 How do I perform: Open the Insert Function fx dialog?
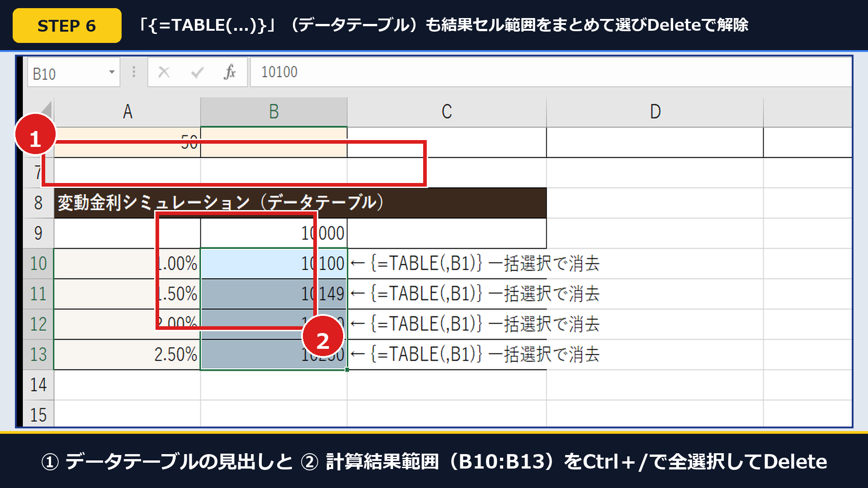click(x=229, y=72)
